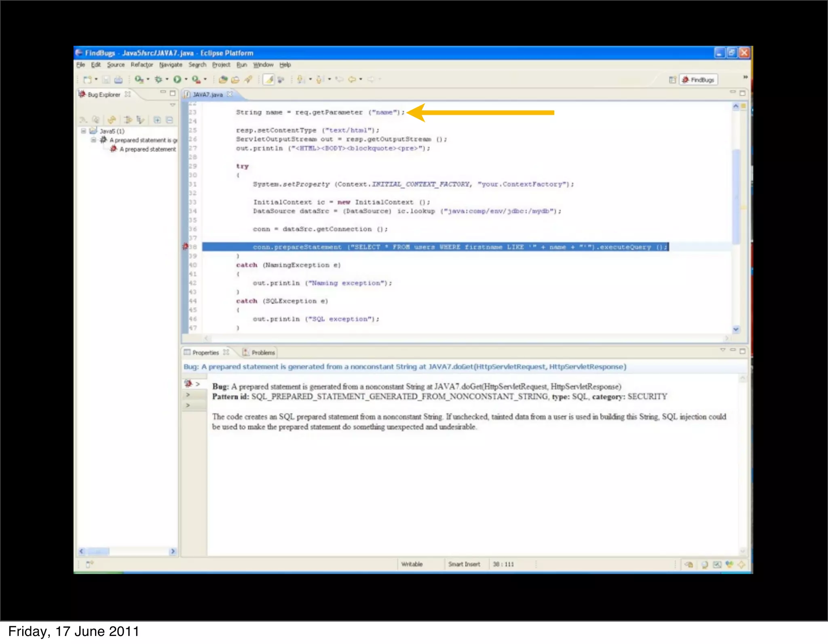828x644 pixels.
Task: Collapse the 'A prepared statement is' group node
Action: [93, 140]
